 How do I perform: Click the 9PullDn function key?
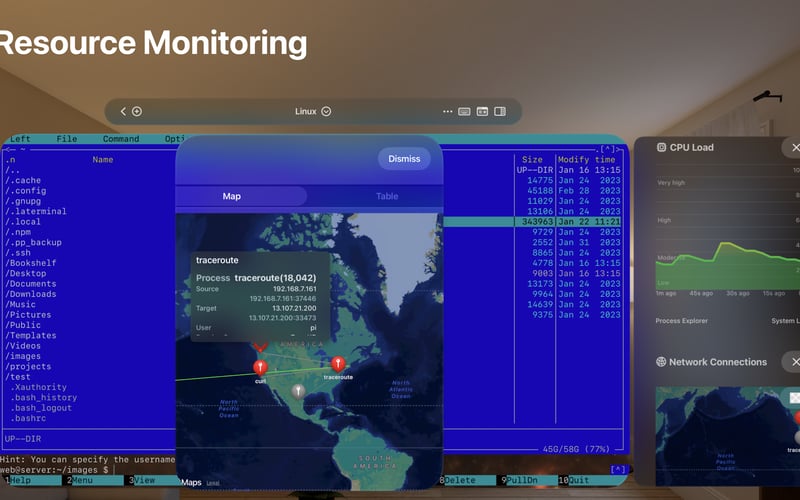point(528,480)
